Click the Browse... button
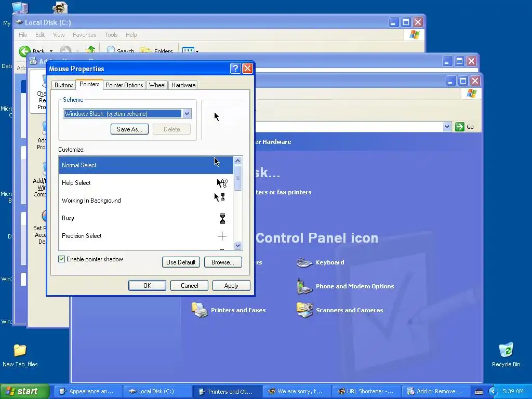The width and height of the screenshot is (532, 399). pos(223,262)
